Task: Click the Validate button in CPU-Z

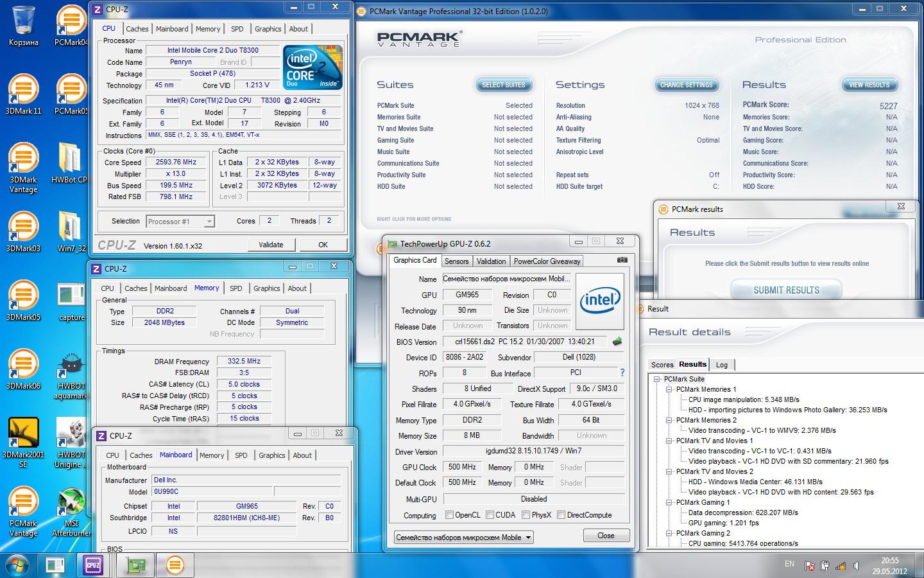Action: click(x=271, y=245)
